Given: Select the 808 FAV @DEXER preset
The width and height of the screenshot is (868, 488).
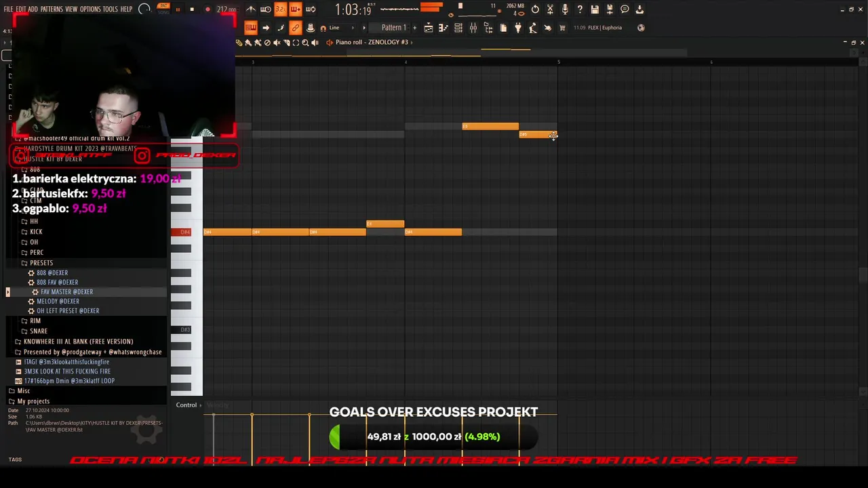Looking at the screenshot, I should click(x=57, y=282).
